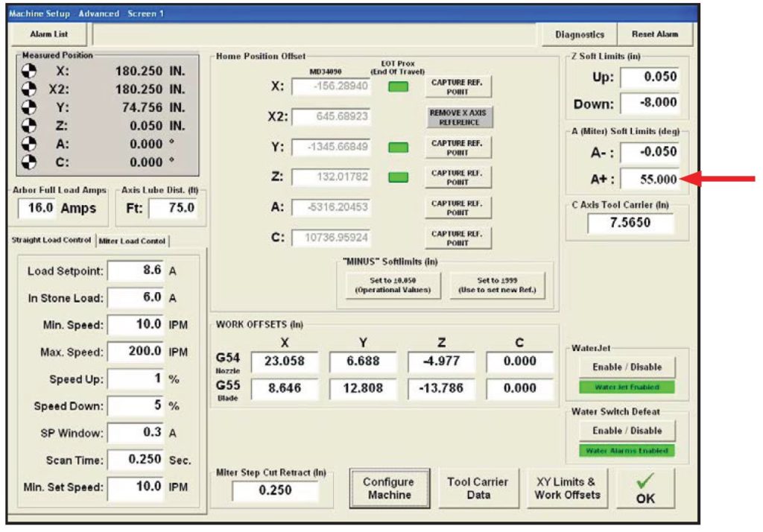Click the C axis measured position icon
763x532 pixels.
(x=28, y=162)
